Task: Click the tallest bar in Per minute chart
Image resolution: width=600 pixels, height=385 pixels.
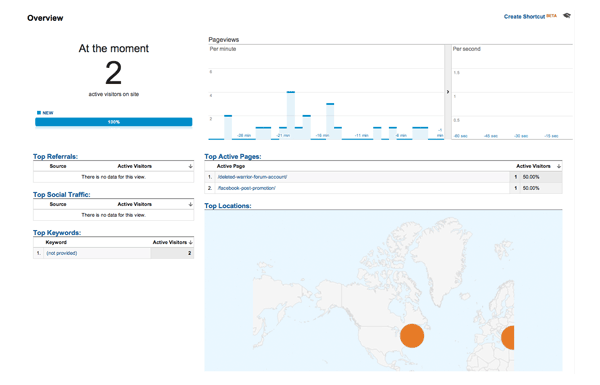Action: coord(291,116)
